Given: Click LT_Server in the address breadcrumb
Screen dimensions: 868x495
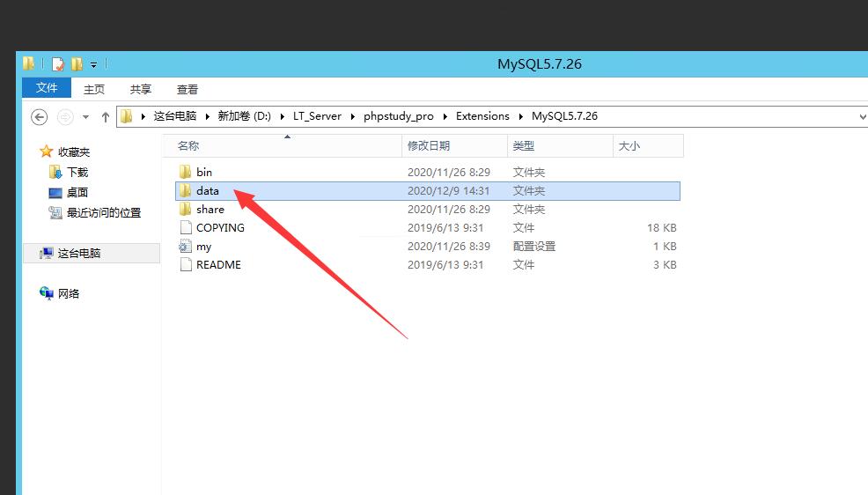Looking at the screenshot, I should coord(317,116).
